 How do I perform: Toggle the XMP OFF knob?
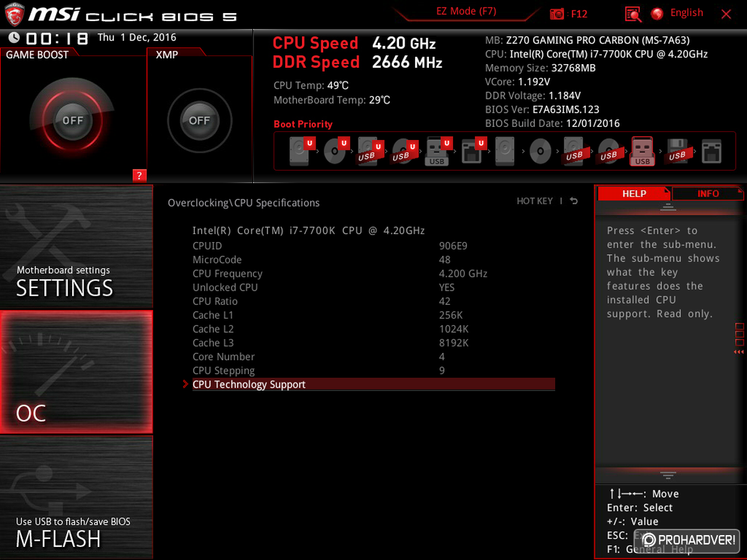[200, 121]
